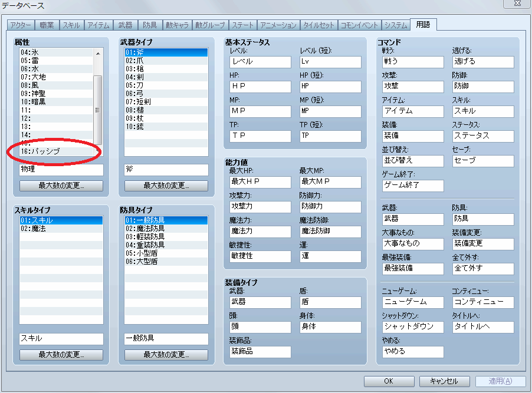Select "07:大地" in the 属性 list
Screen dimensions: 532x393
pyautogui.click(x=56, y=77)
